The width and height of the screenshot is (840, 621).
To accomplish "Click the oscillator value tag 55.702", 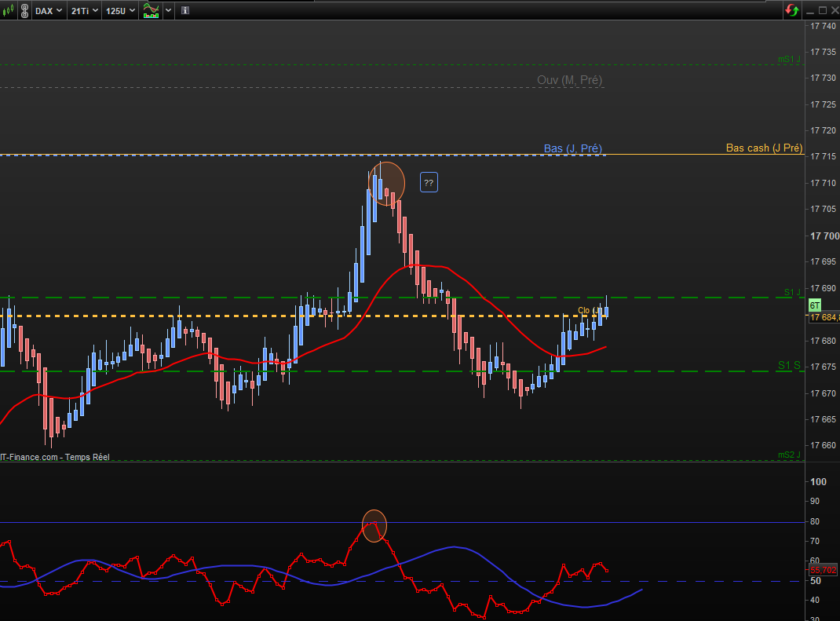I will [824, 570].
